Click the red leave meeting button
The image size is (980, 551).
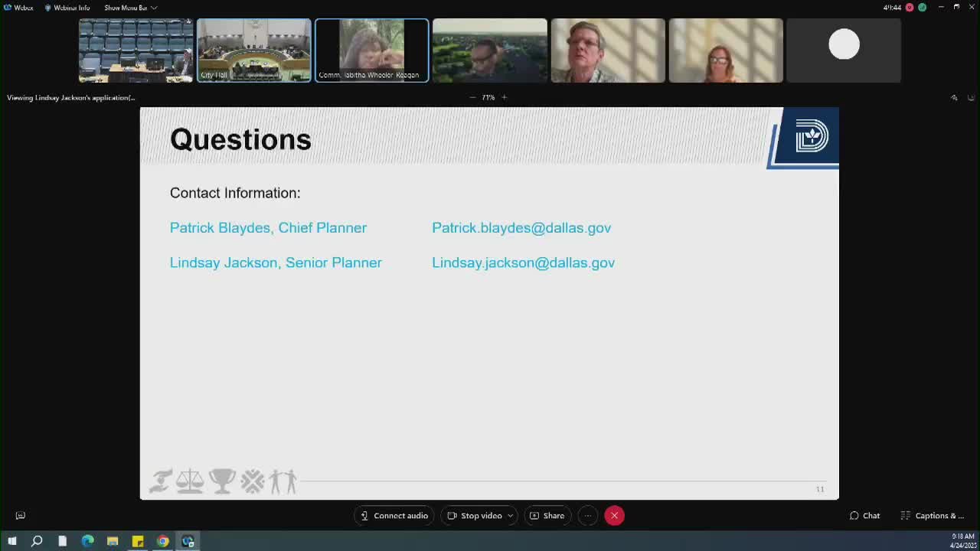click(x=614, y=516)
